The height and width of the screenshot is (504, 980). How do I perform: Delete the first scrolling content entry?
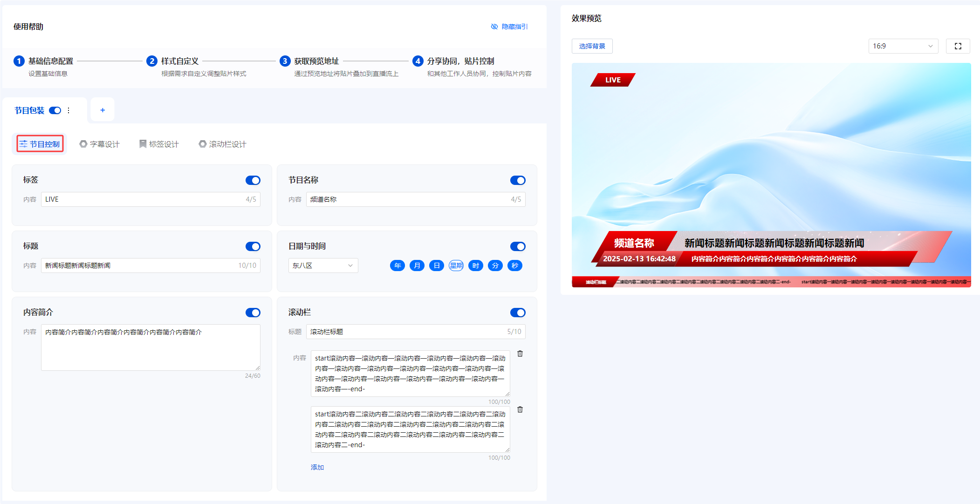pyautogui.click(x=520, y=354)
